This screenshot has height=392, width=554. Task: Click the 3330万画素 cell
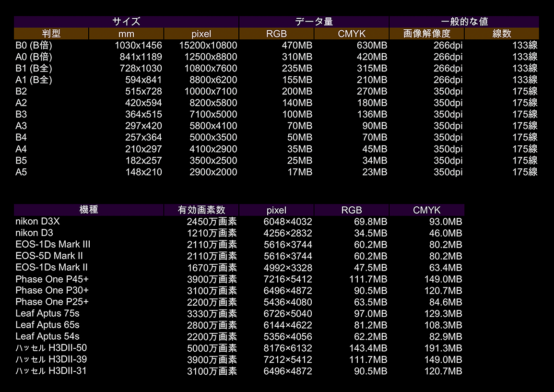point(212,313)
